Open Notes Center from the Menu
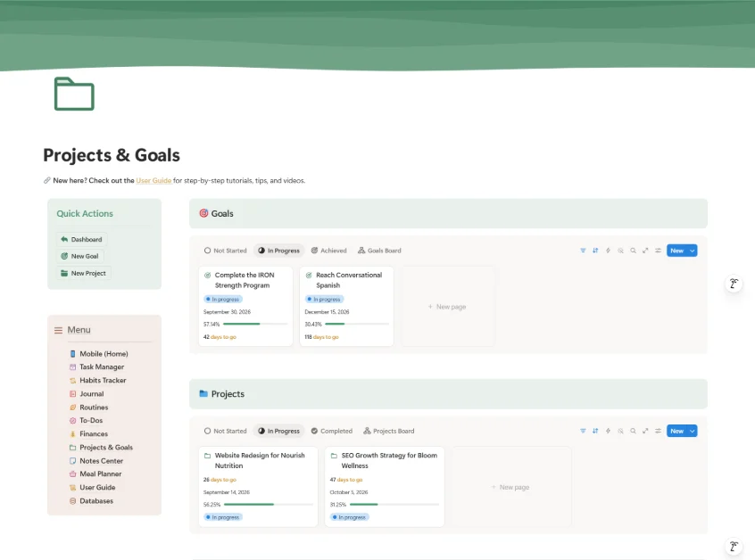 tap(96, 460)
